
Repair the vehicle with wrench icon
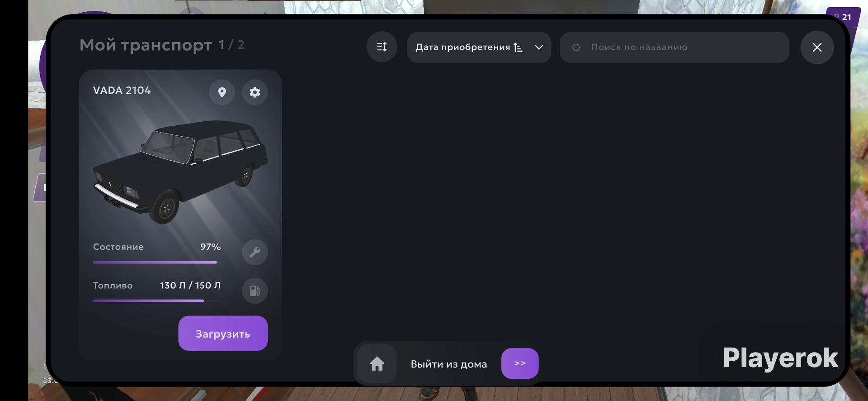pos(255,252)
